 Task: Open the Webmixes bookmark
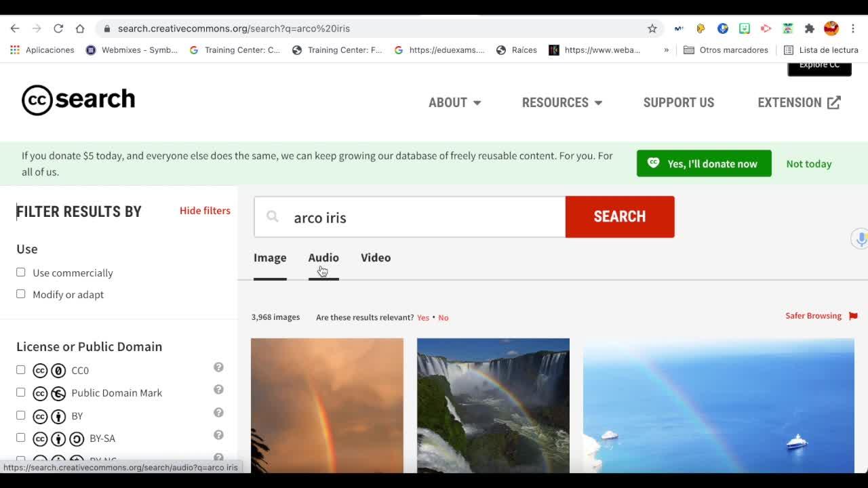tap(132, 50)
